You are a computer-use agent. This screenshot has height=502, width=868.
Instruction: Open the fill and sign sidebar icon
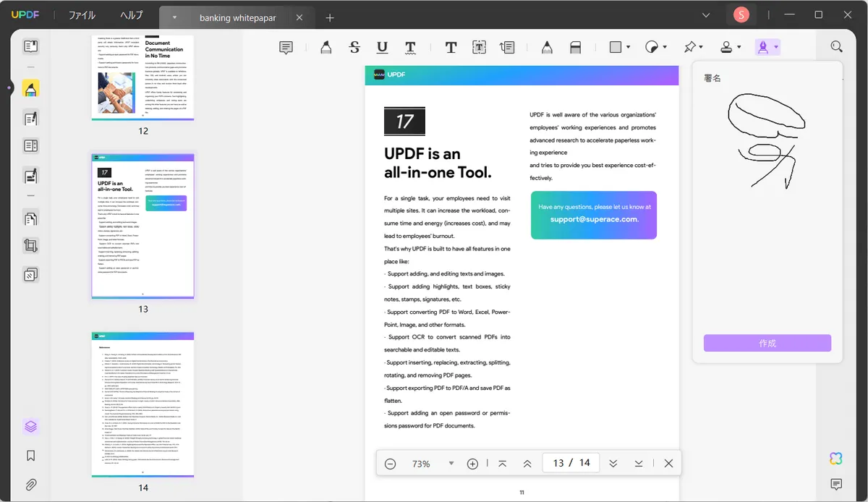click(30, 175)
